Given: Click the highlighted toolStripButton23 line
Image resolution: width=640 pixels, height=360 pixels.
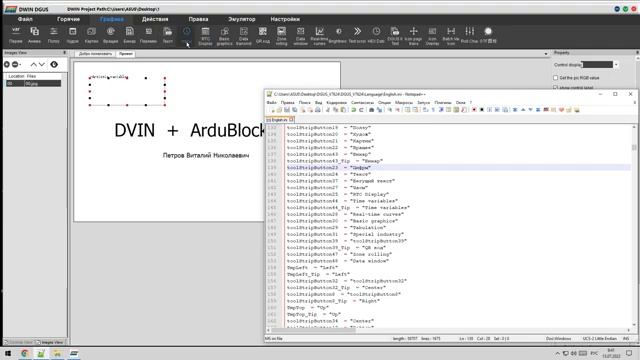Looking at the screenshot, I should 458,167.
